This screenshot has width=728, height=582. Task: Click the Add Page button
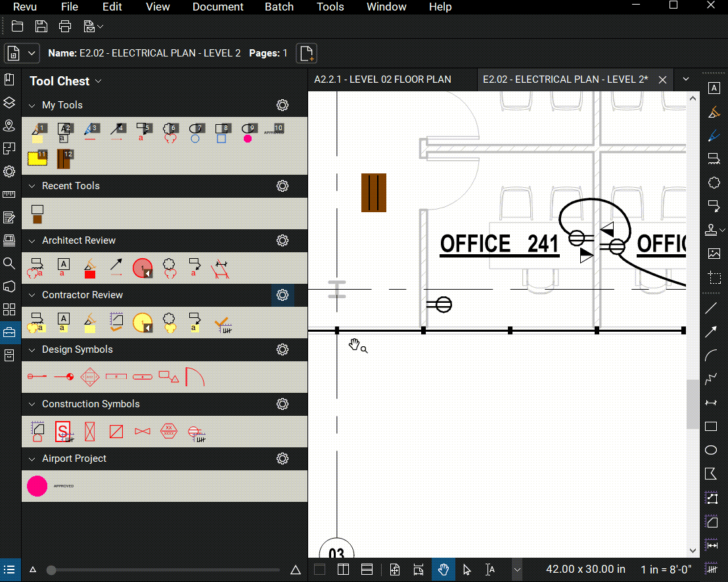[306, 53]
